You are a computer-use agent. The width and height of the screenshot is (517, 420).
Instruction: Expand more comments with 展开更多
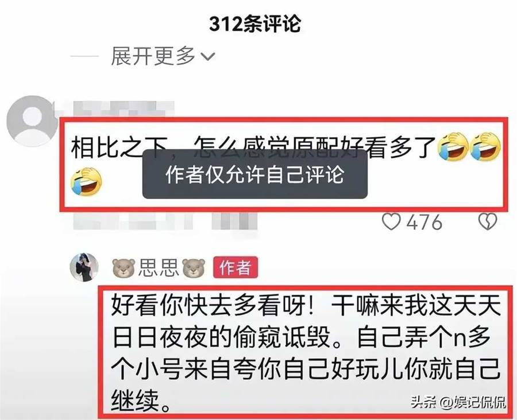tap(163, 56)
